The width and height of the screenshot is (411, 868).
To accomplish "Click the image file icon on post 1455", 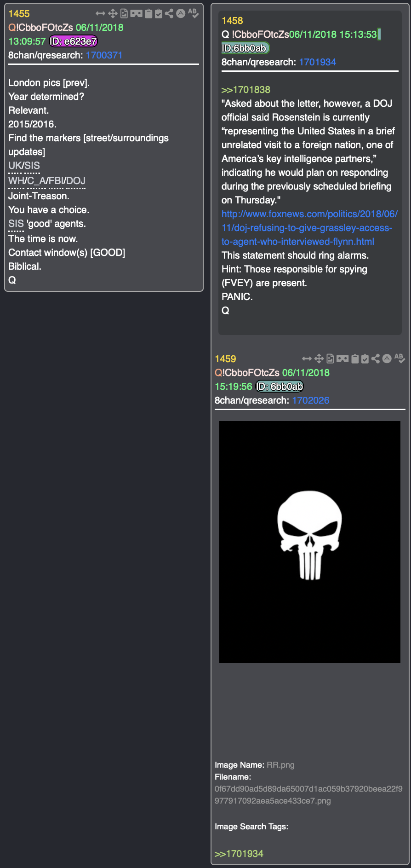I will point(124,14).
